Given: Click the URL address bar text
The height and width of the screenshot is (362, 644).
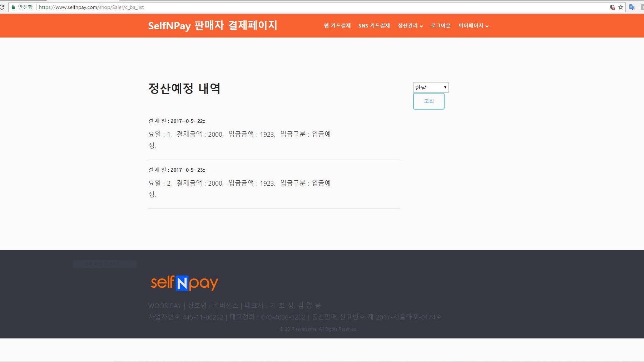Looking at the screenshot, I should tap(91, 7).
